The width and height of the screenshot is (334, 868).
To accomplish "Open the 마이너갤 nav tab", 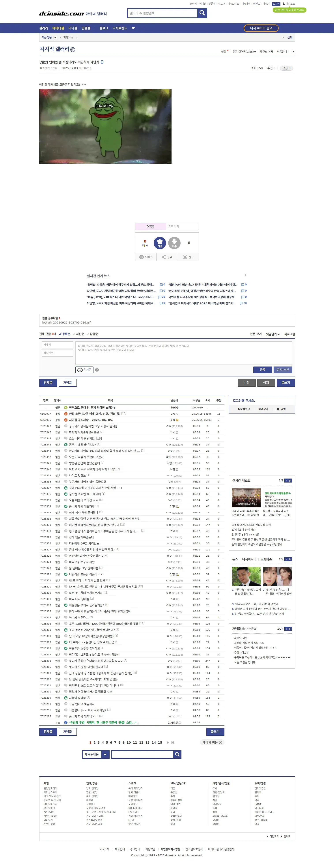I will (58, 28).
